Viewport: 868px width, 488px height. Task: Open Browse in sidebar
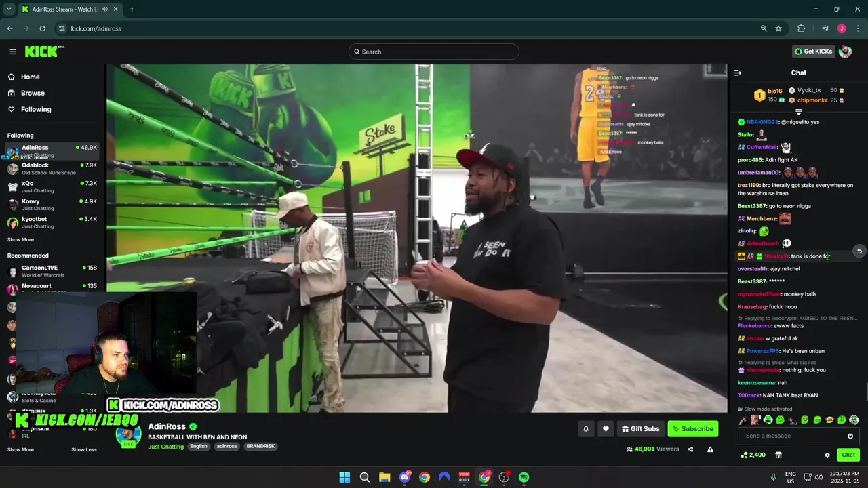pos(33,93)
